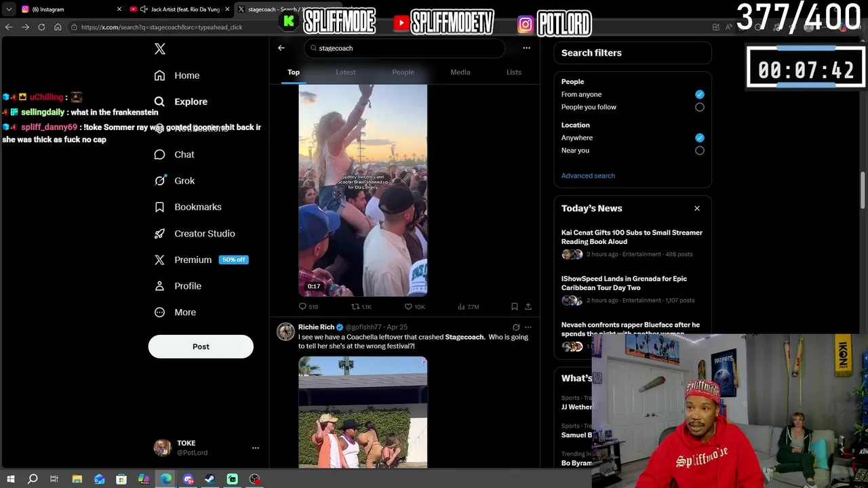Select People you follow radio option

point(699,107)
